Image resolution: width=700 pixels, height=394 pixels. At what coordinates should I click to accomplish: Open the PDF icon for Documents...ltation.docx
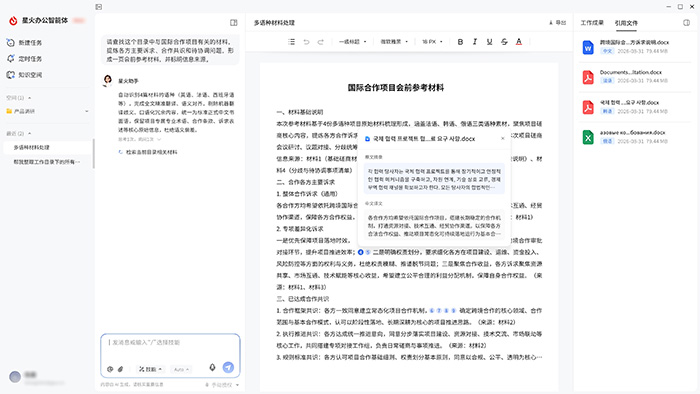tap(588, 77)
